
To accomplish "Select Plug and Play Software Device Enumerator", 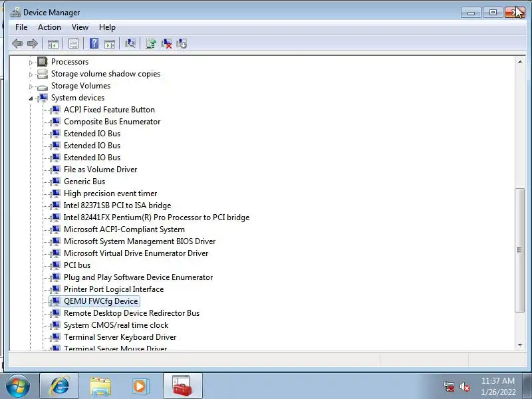I will point(138,277).
